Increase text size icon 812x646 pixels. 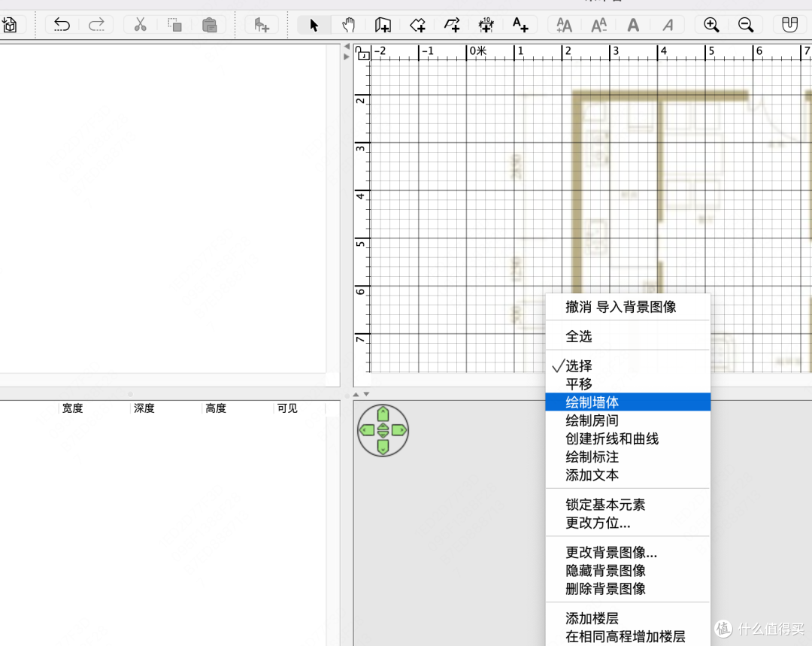[564, 24]
